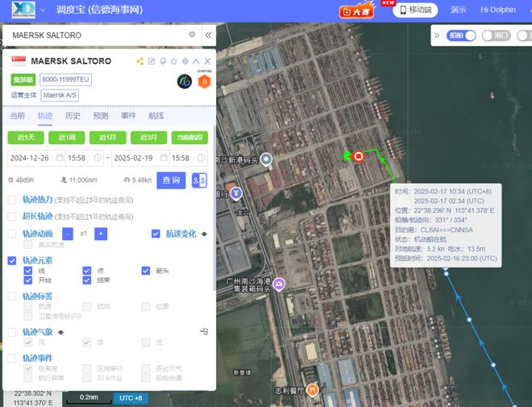Viewport: 532px width, 407px height.
Task: Collapse ship card with up chevron
Action: coord(196,61)
